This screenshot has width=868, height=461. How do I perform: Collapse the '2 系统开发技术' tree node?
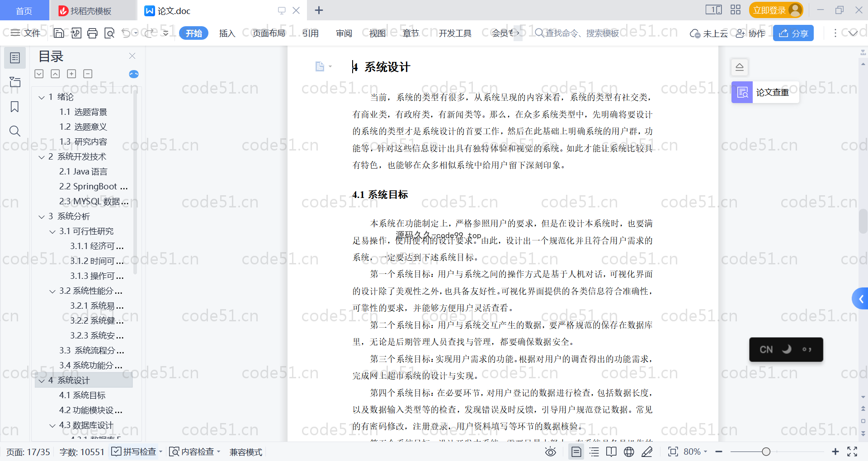pos(42,157)
